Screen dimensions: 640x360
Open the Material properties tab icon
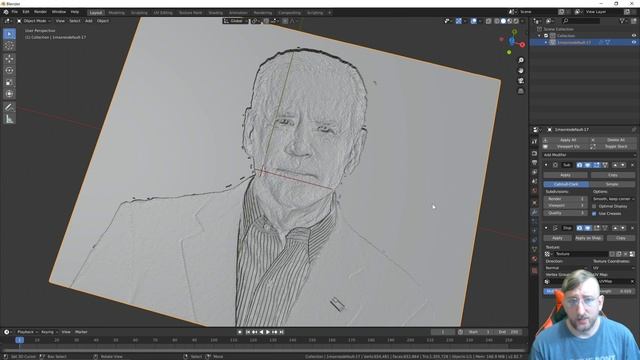click(x=534, y=259)
